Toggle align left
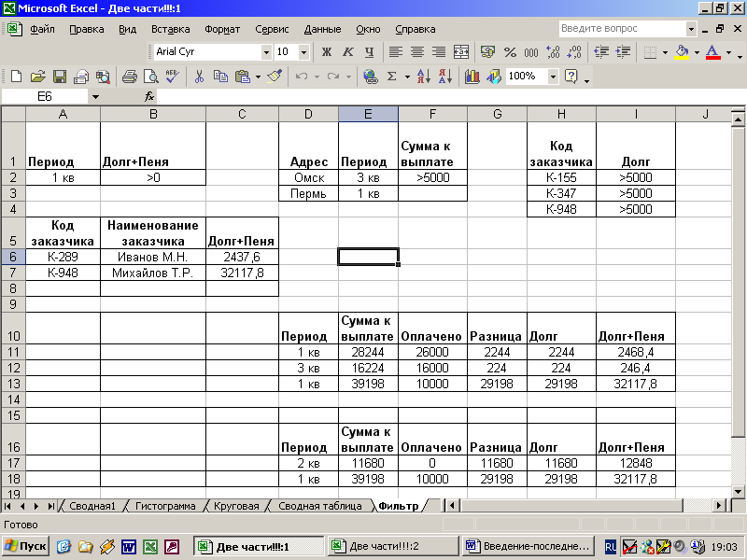The width and height of the screenshot is (747, 560). (395, 52)
